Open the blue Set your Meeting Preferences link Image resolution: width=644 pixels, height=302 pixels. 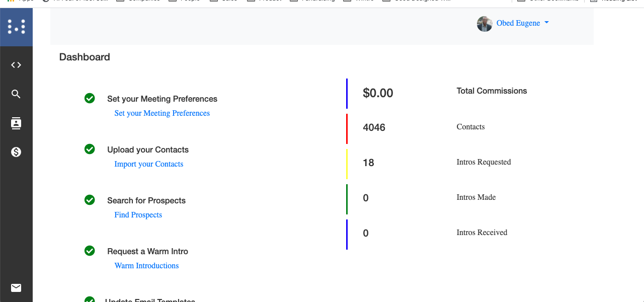tap(162, 113)
